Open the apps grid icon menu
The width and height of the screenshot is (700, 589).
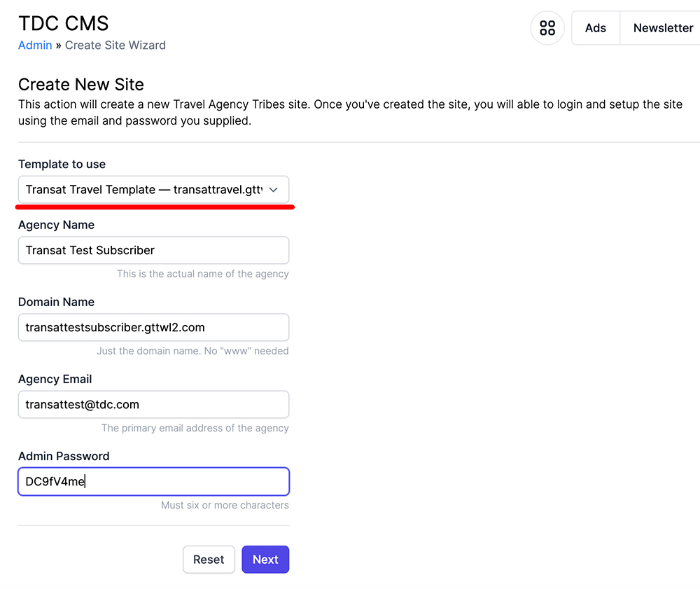[547, 28]
